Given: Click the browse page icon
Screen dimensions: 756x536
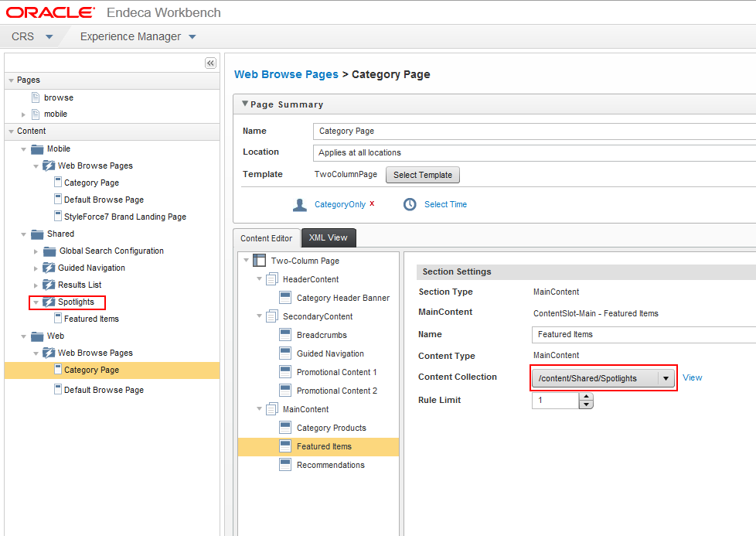Looking at the screenshot, I should coord(36,97).
